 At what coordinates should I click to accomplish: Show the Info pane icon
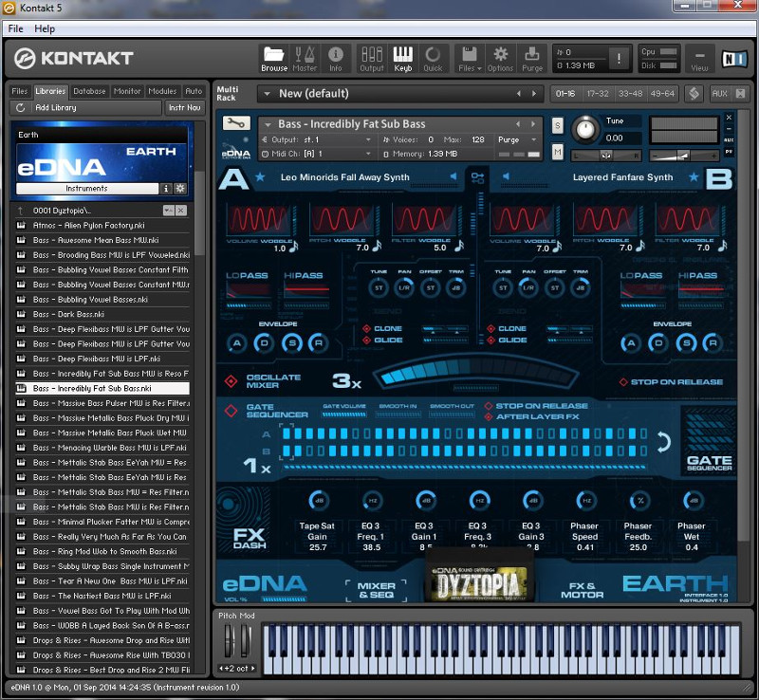point(336,59)
